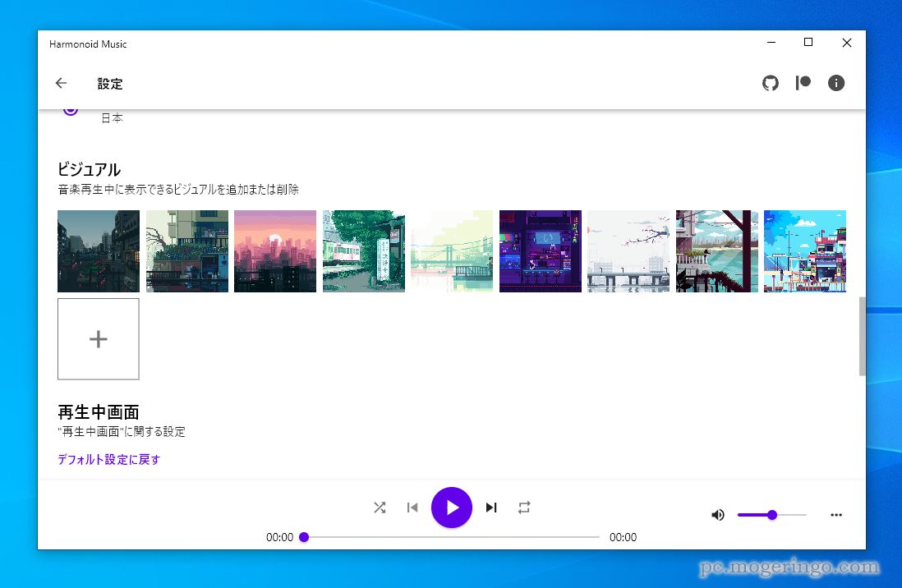This screenshot has height=588, width=902.
Task: Mute audio with speaker icon
Action: [x=718, y=515]
